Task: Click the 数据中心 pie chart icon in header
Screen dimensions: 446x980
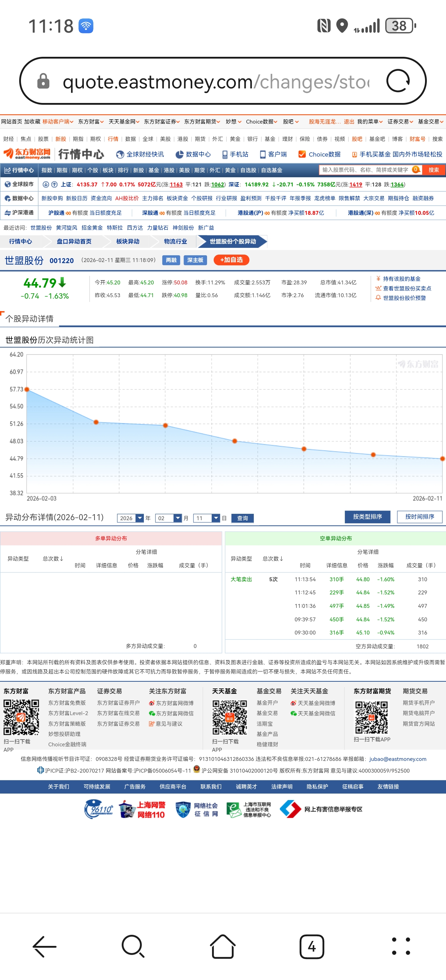Action: click(x=179, y=154)
